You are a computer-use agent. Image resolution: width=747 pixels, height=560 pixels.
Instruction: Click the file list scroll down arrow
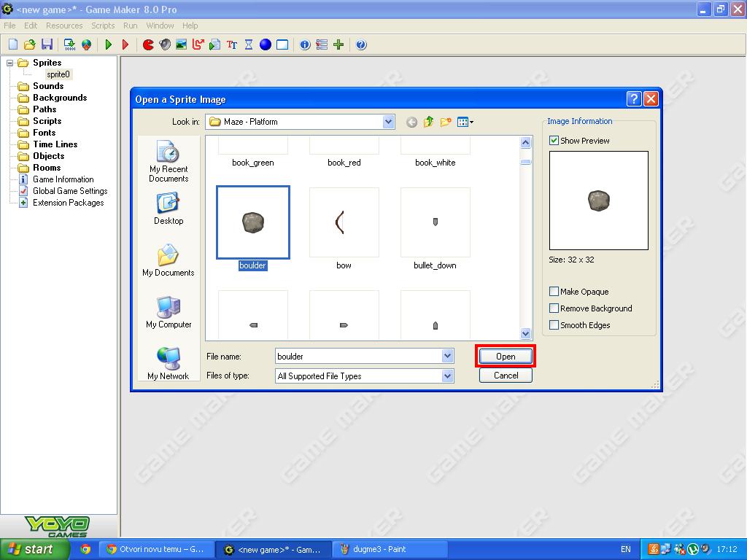525,334
